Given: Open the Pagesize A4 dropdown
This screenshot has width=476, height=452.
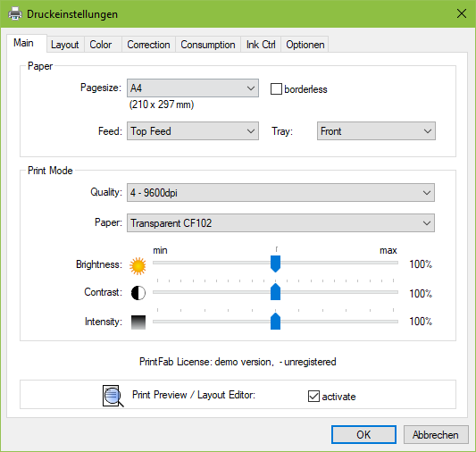Looking at the screenshot, I should click(193, 88).
